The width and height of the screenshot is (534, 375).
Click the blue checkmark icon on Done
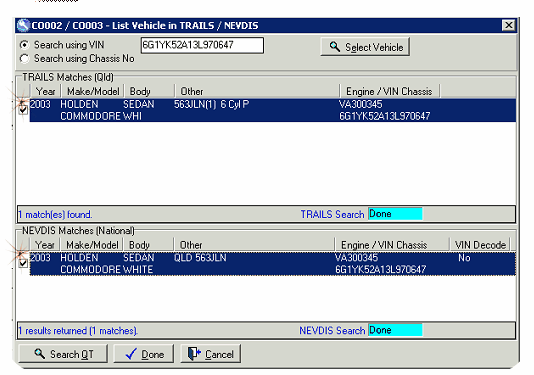(131, 354)
